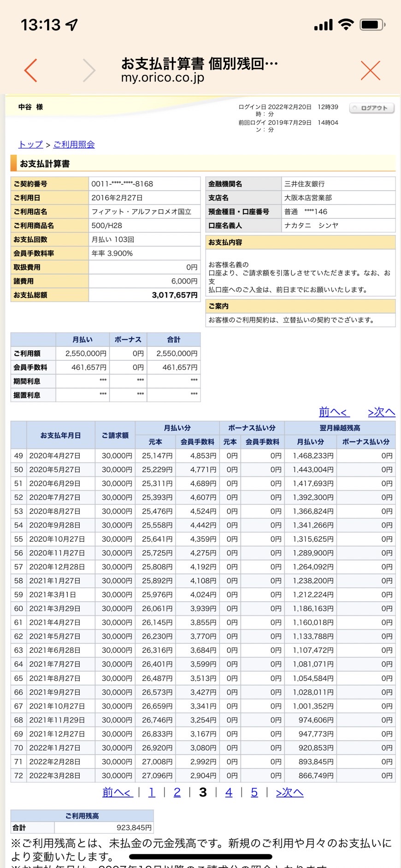Image resolution: width=401 pixels, height=868 pixels.
Task: Click the 月払い column header in summary table
Action: [x=83, y=340]
